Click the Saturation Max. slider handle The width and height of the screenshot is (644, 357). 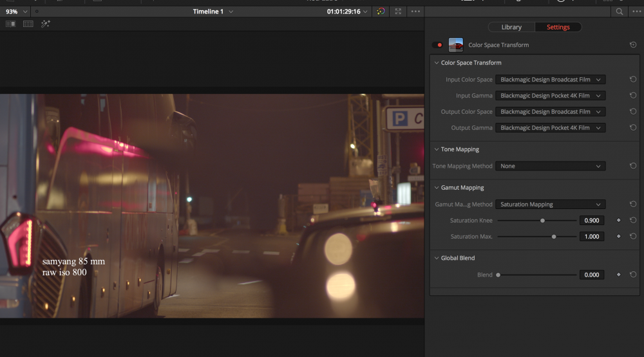coord(554,237)
